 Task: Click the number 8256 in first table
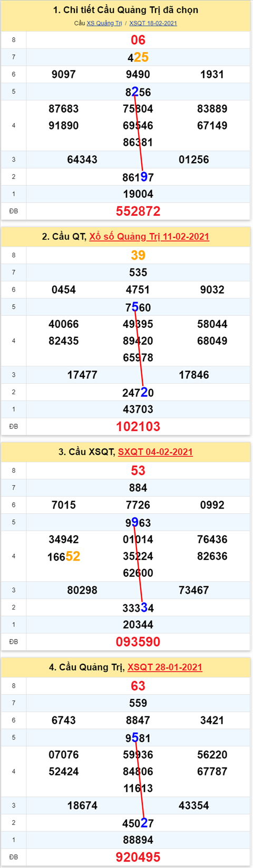(x=138, y=92)
